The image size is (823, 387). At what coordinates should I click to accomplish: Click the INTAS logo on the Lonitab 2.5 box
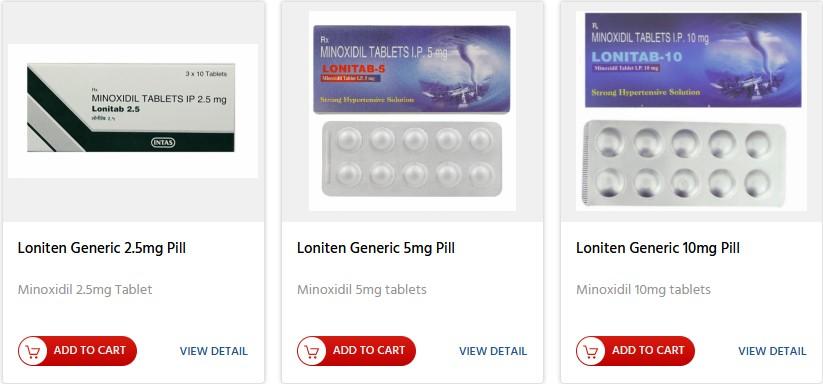[x=163, y=142]
